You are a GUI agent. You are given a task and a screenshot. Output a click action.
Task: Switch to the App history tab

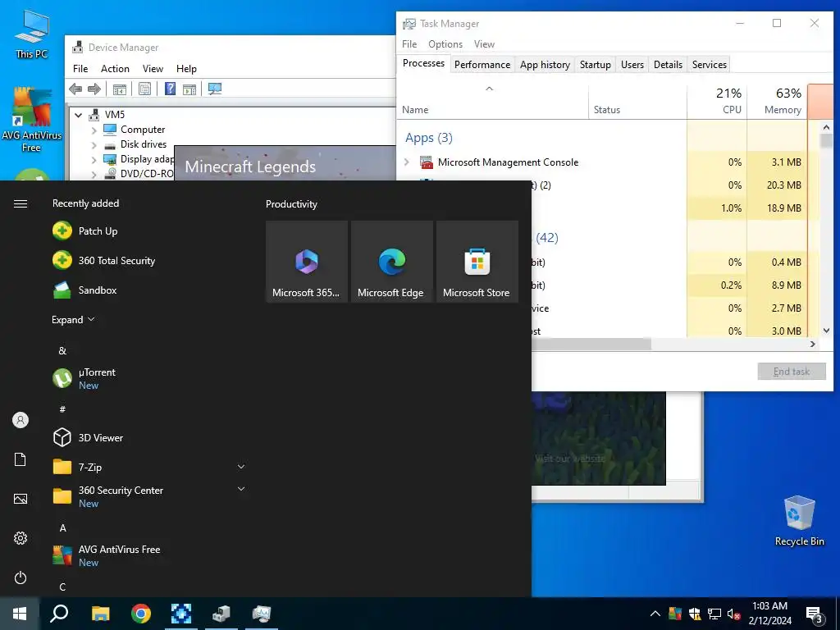(x=545, y=64)
